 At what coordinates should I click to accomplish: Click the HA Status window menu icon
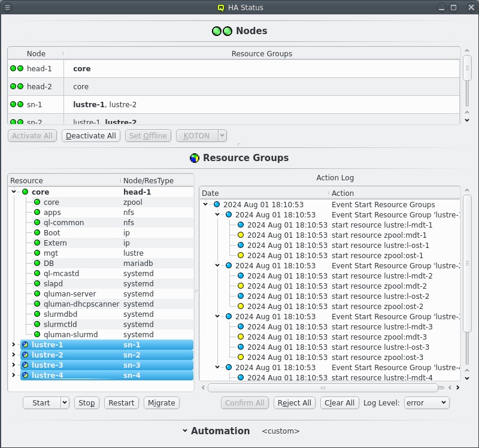tap(8, 7)
